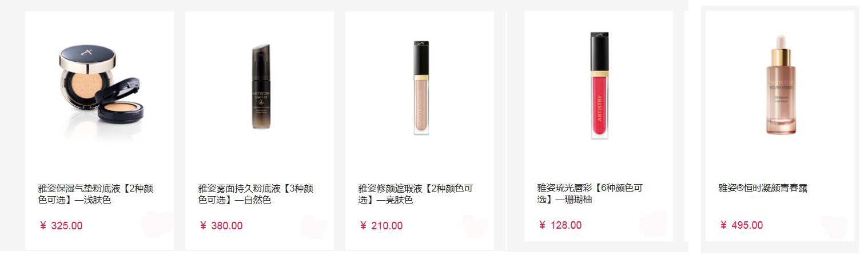
Task: Click the ¥ 325.00 price label
Action: pyautogui.click(x=61, y=226)
